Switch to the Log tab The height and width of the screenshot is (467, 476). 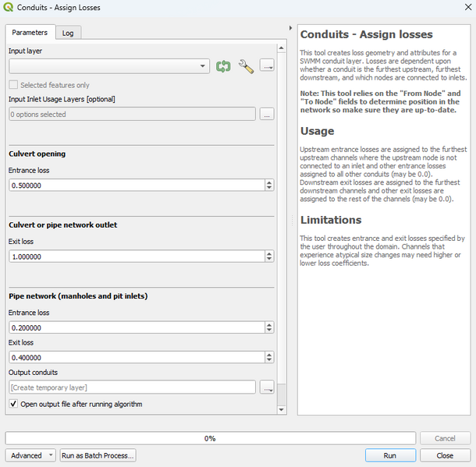[x=69, y=33]
